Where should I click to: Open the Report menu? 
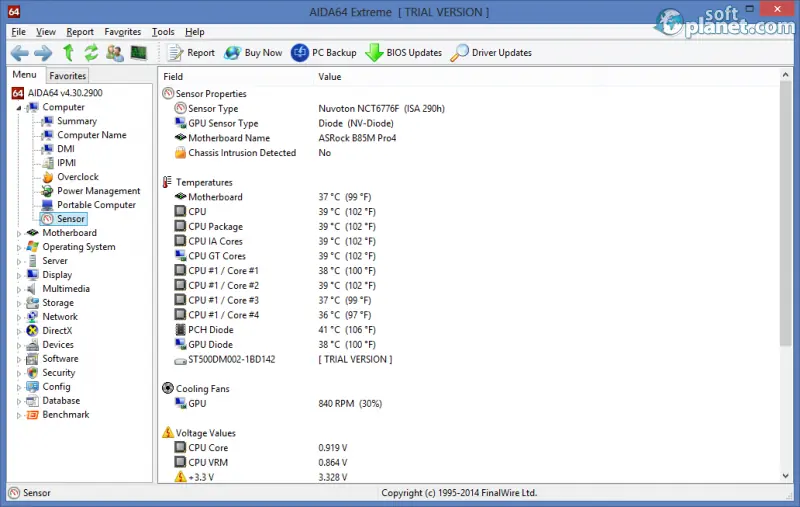click(80, 32)
